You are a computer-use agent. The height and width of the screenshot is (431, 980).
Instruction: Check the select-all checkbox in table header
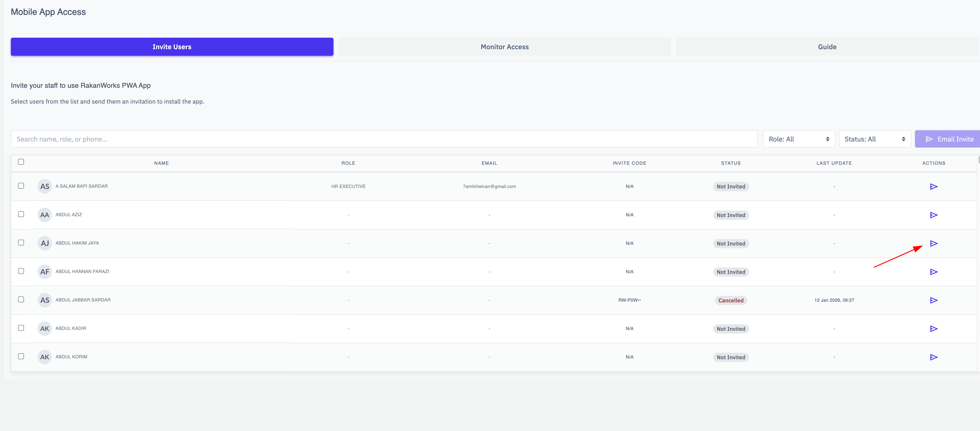point(21,162)
